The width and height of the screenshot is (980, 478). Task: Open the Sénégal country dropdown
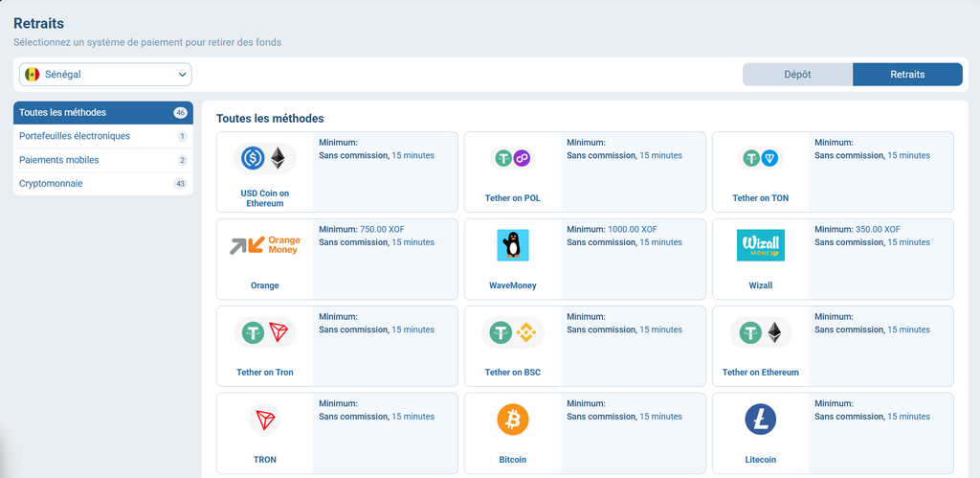(105, 75)
